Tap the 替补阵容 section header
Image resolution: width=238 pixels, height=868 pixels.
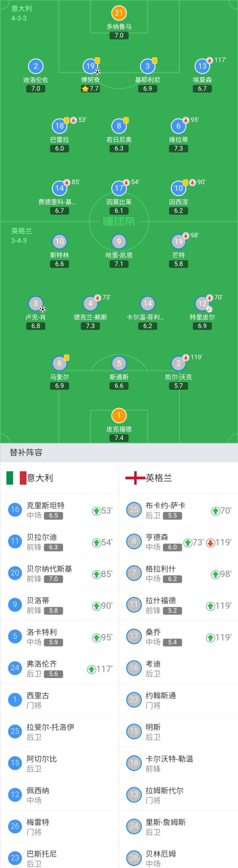[26, 452]
